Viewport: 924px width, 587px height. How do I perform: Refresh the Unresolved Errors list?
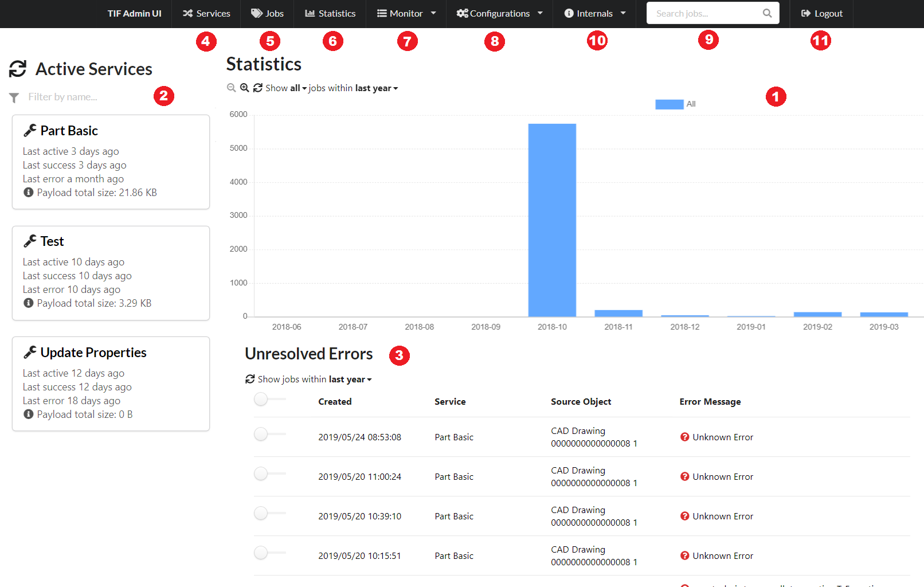pos(250,379)
